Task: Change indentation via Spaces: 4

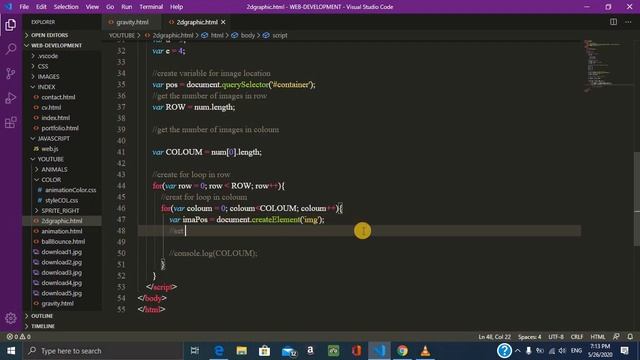Action: (x=529, y=337)
